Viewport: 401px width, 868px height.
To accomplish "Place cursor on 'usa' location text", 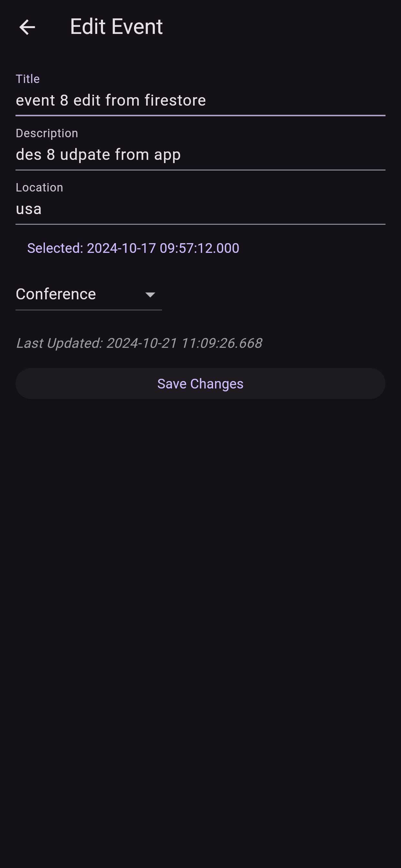I will (x=29, y=209).
